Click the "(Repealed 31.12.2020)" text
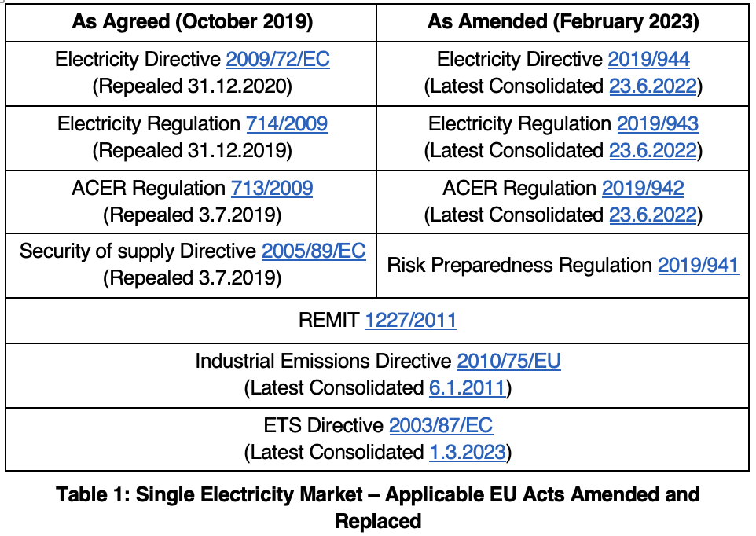 pos(192,86)
